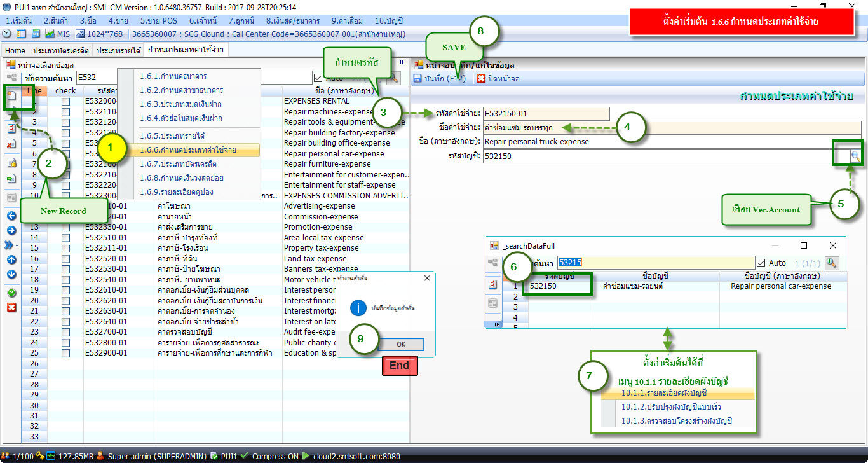The height and width of the screenshot is (463, 868).
Task: Click the Land tax-expense cell
Action: [346, 259]
